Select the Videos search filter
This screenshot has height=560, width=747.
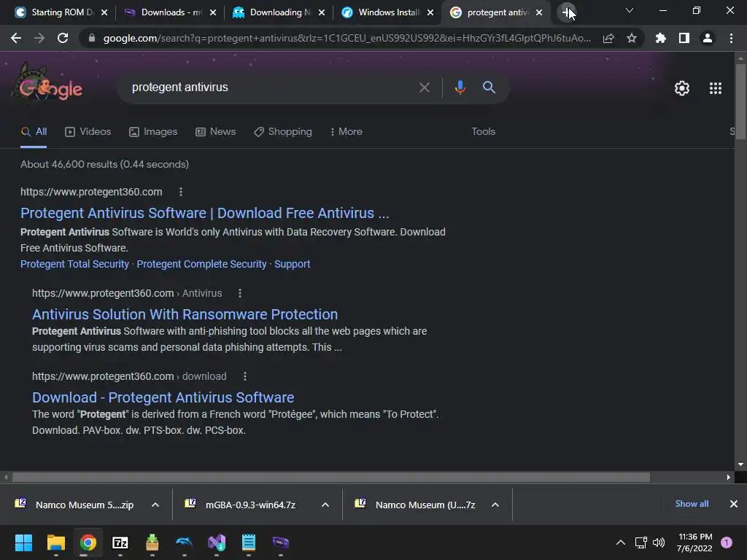88,132
